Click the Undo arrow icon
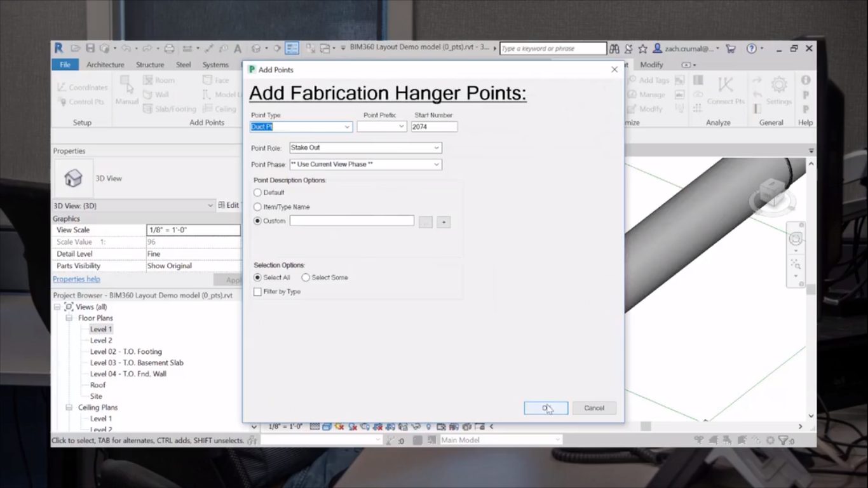This screenshot has width=868, height=488. (126, 48)
